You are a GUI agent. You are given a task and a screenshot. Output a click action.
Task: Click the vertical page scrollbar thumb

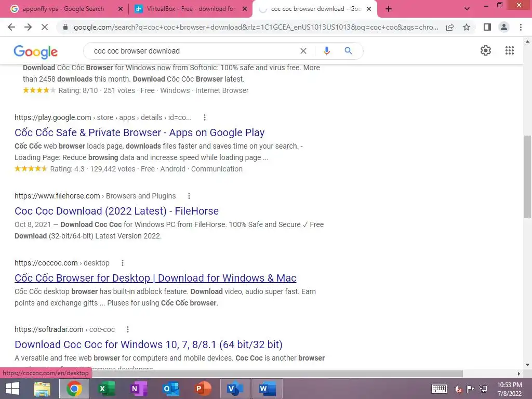527,177
